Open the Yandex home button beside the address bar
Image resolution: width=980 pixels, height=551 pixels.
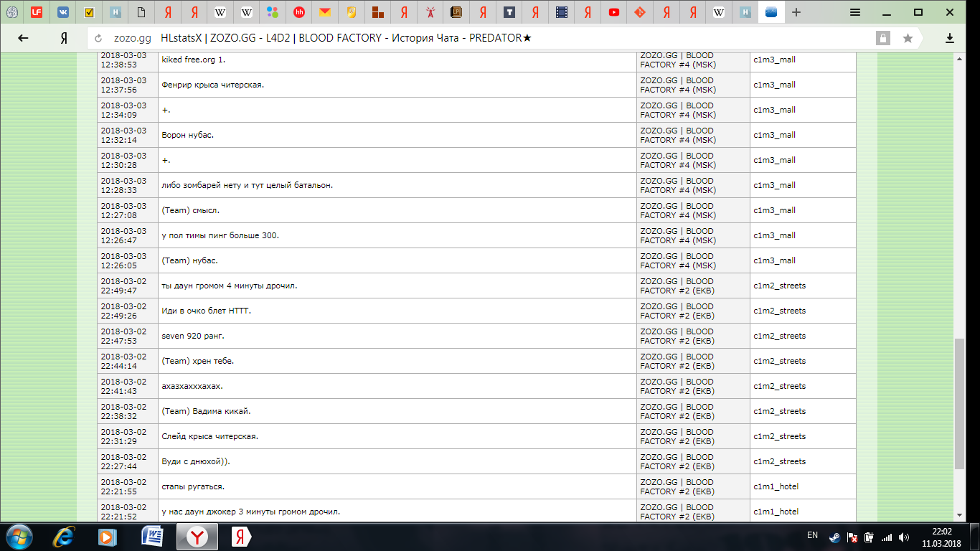point(64,38)
